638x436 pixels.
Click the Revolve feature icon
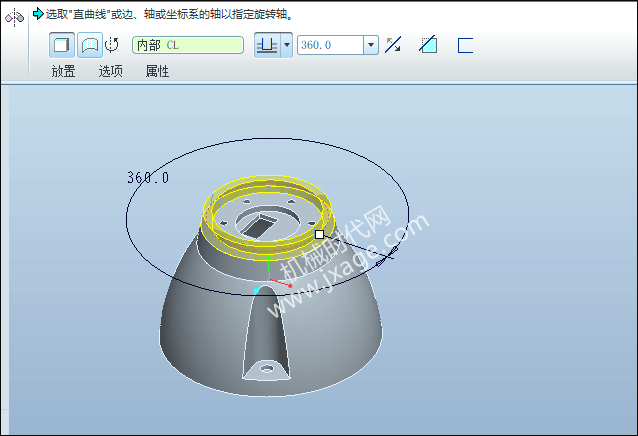[x=14, y=17]
